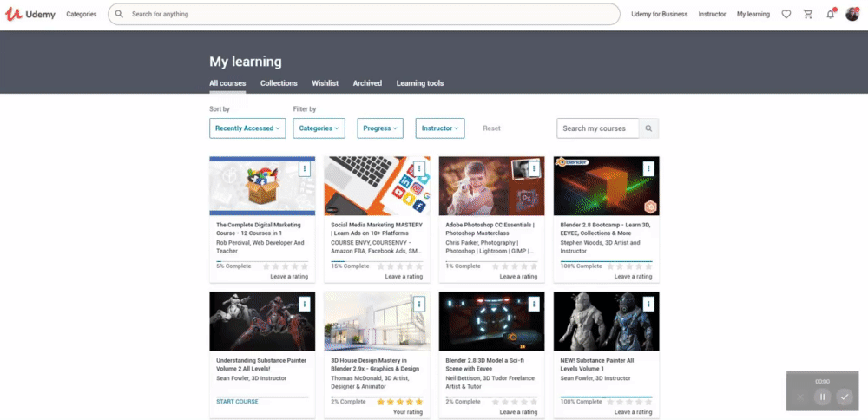Switch to the Archived tab
The width and height of the screenshot is (868, 420).
(x=367, y=83)
